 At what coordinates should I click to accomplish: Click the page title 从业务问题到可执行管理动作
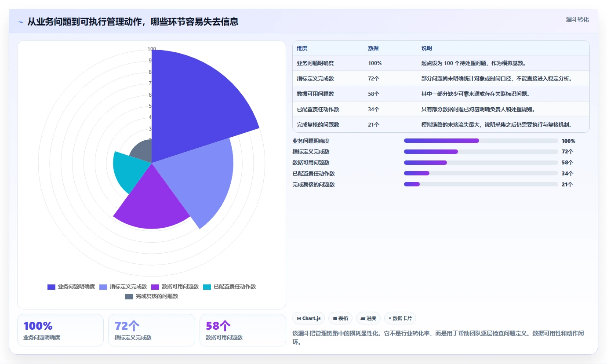tap(133, 22)
